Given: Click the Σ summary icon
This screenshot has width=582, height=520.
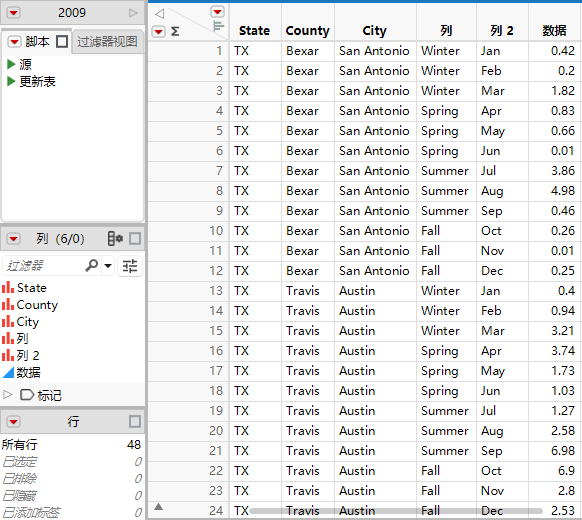Looking at the screenshot, I should pyautogui.click(x=175, y=31).
